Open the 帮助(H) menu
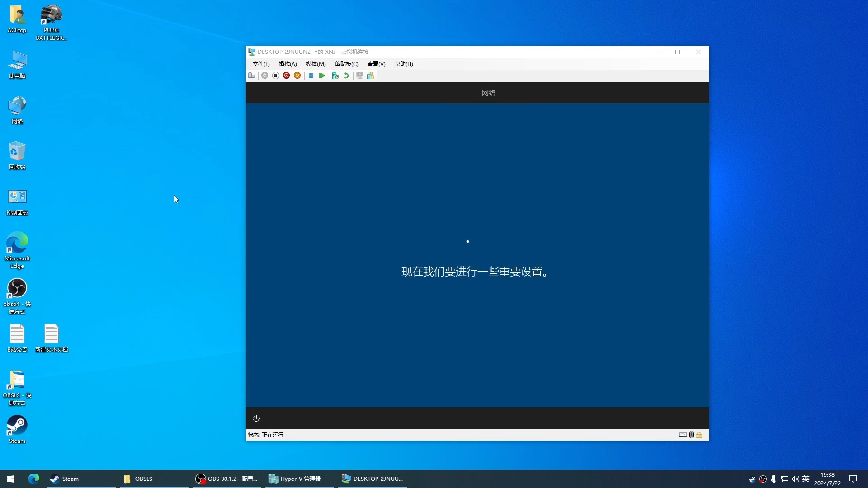Viewport: 868px width, 488px height. coord(403,64)
